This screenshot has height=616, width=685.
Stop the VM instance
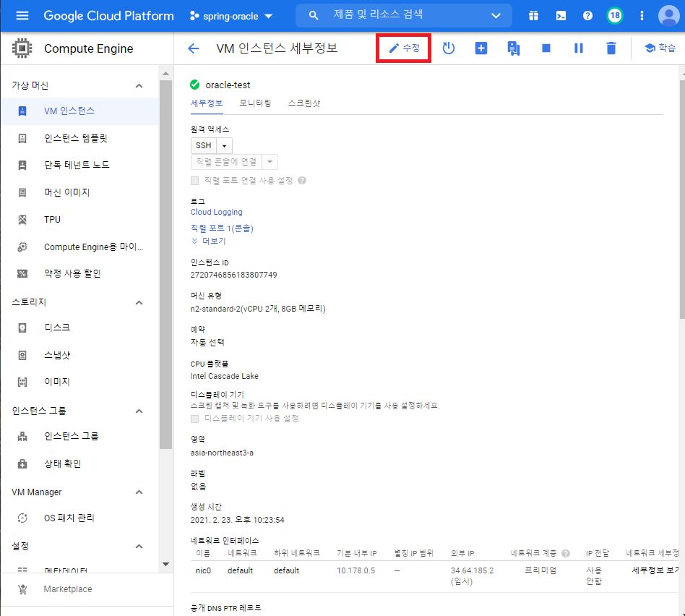click(x=546, y=48)
